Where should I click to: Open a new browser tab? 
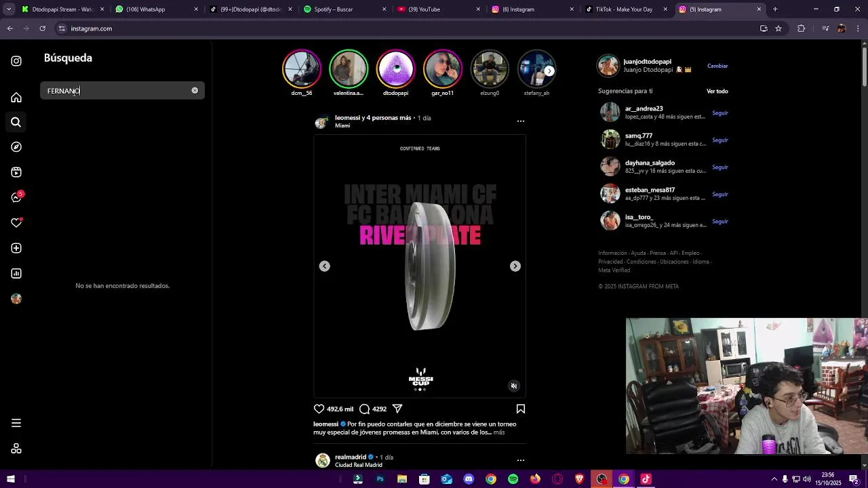click(x=775, y=9)
